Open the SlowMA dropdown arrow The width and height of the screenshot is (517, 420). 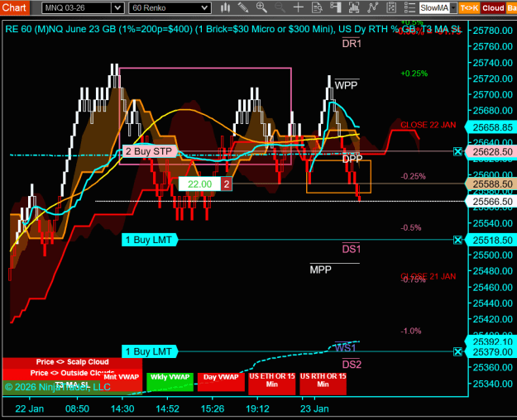click(x=453, y=7)
